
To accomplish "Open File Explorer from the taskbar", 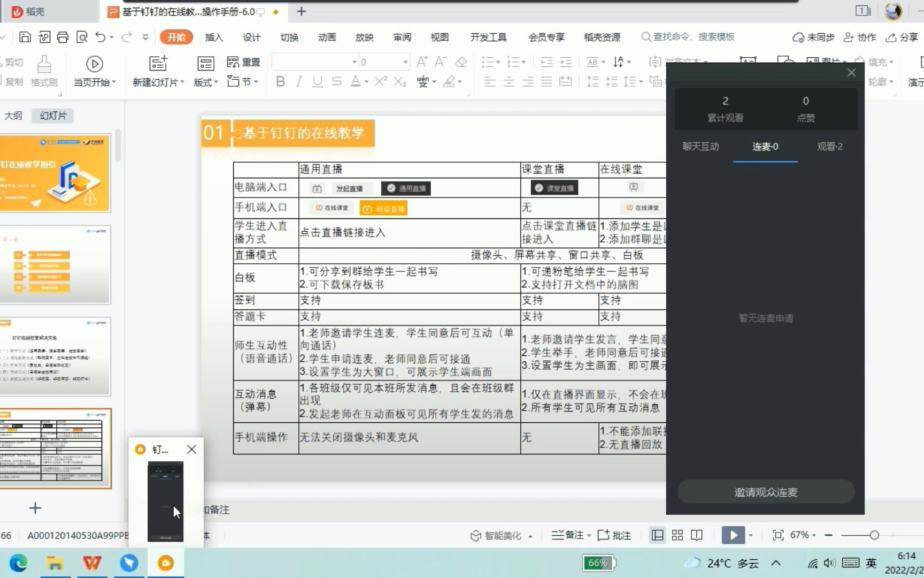I will point(55,563).
